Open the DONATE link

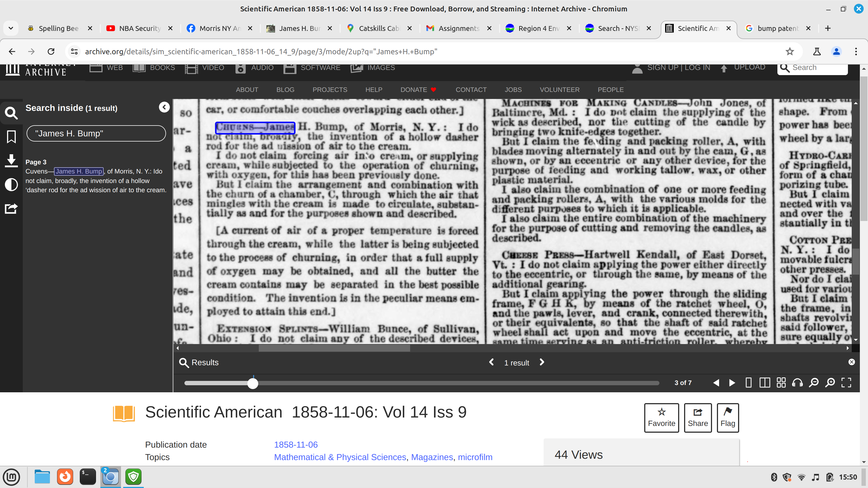coord(418,89)
